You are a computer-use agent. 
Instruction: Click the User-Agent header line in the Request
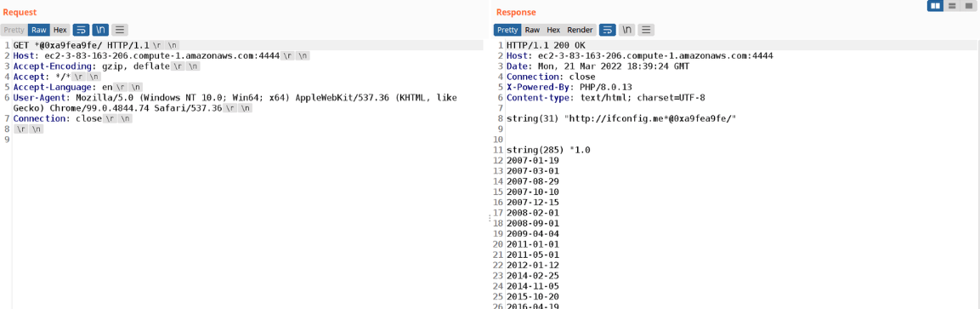(x=235, y=103)
